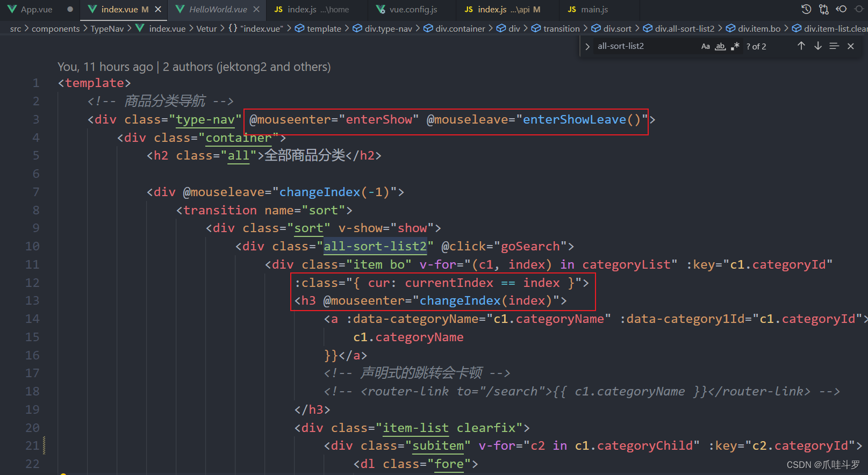
Task: Click 'fore' class on line 22
Action: click(x=449, y=464)
